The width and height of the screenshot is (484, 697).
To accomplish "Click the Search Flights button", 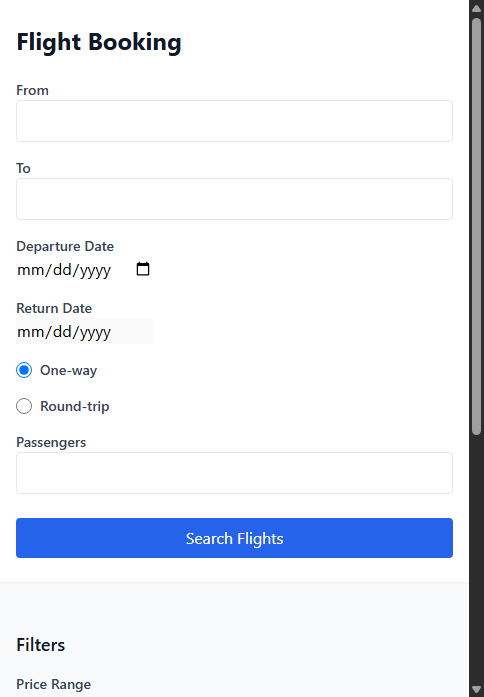I will [x=234, y=538].
